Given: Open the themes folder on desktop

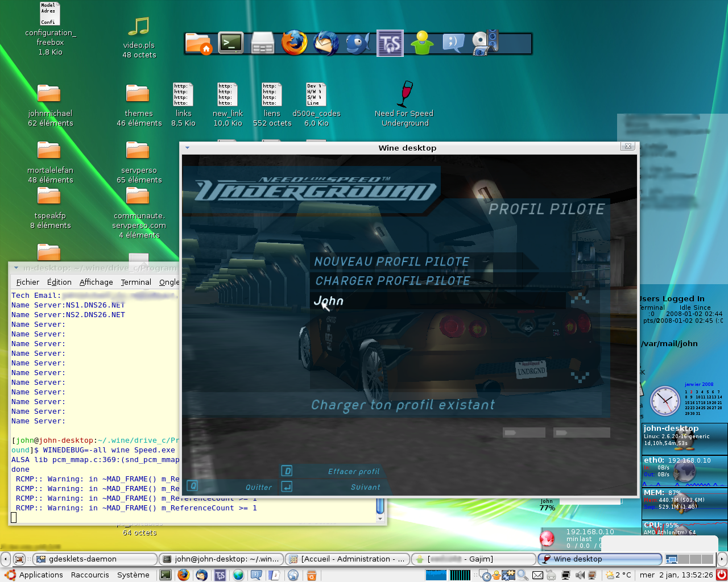Looking at the screenshot, I should click(138, 106).
